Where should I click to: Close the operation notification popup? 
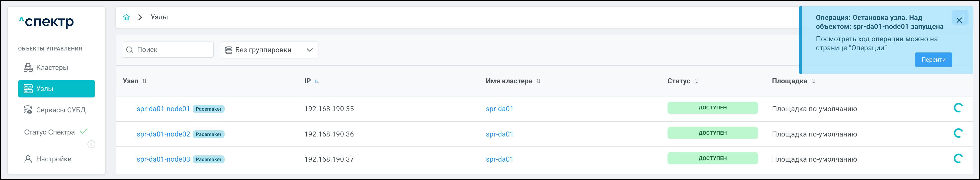coord(959,20)
